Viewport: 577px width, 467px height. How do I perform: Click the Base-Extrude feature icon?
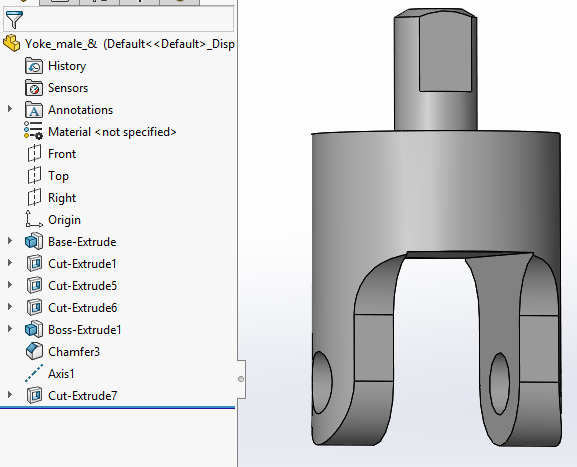(34, 241)
